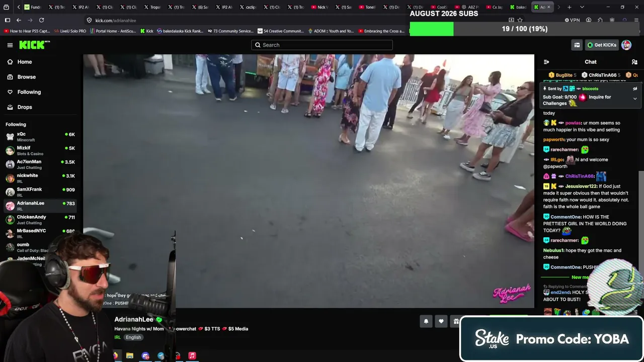
Task: Click the Nebulus1 username in chat
Action: 553,250
